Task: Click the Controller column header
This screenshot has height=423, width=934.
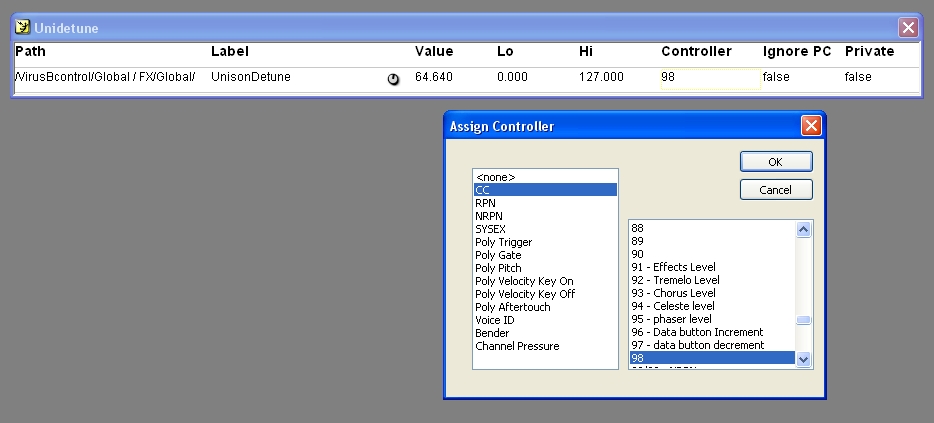Action: [x=696, y=51]
